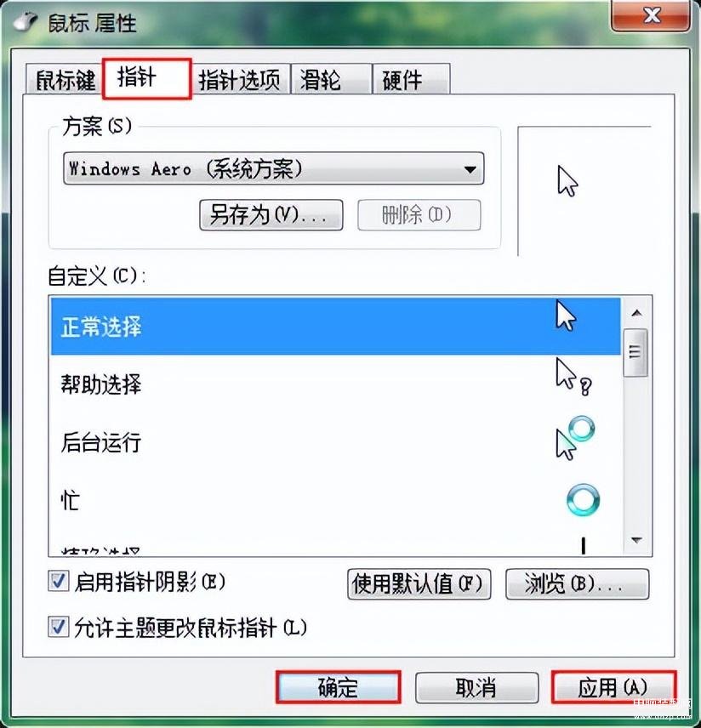Viewport: 701px width, 728px height.
Task: Toggle 启用指针阴影 checkbox
Action: pyautogui.click(x=59, y=581)
